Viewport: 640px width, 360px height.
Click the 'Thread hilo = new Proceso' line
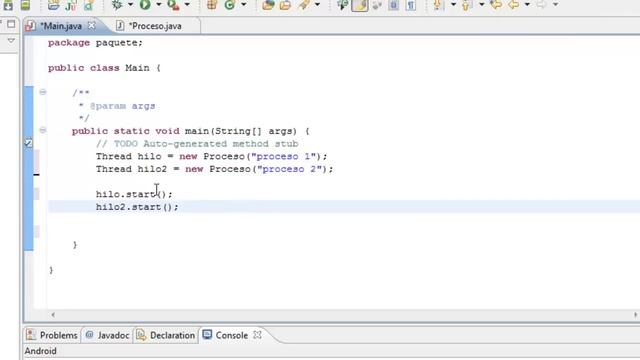211,156
